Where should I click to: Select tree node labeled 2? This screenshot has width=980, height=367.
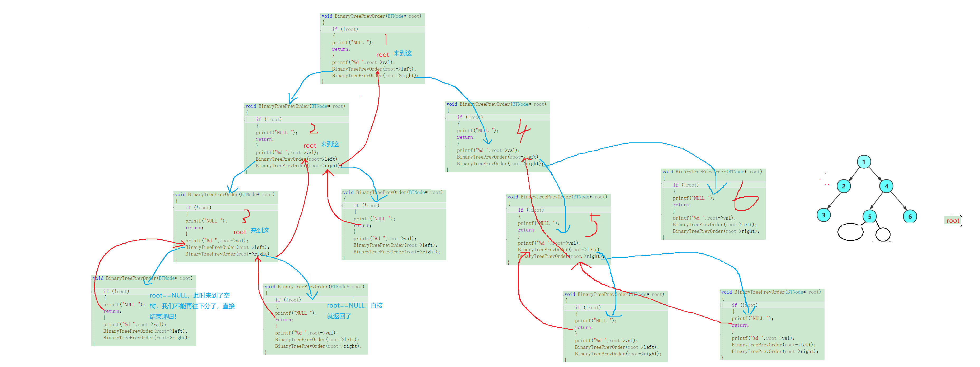[844, 186]
